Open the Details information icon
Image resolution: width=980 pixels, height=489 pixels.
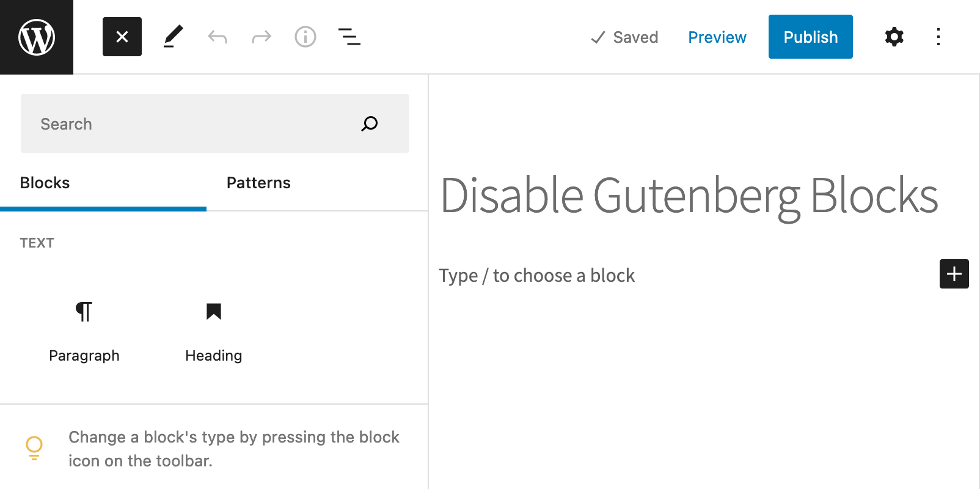(305, 37)
